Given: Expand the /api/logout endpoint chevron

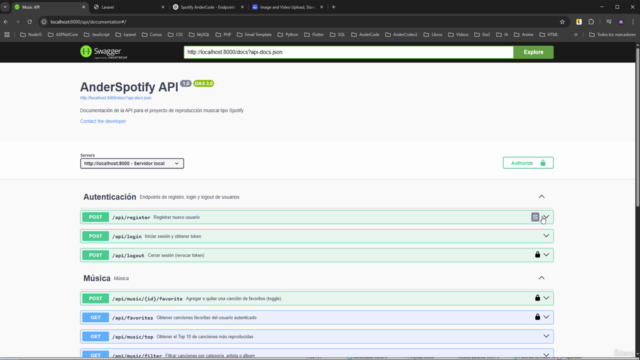Looking at the screenshot, I should point(546,255).
